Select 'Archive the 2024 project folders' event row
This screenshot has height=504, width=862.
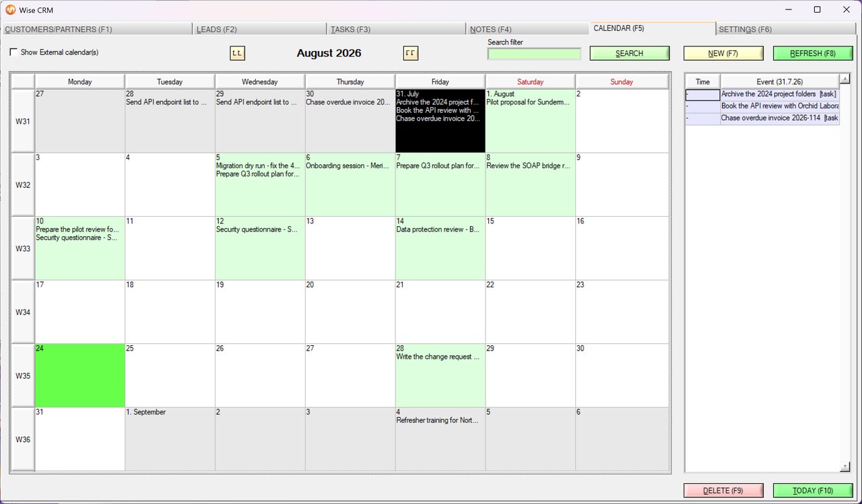pos(762,94)
